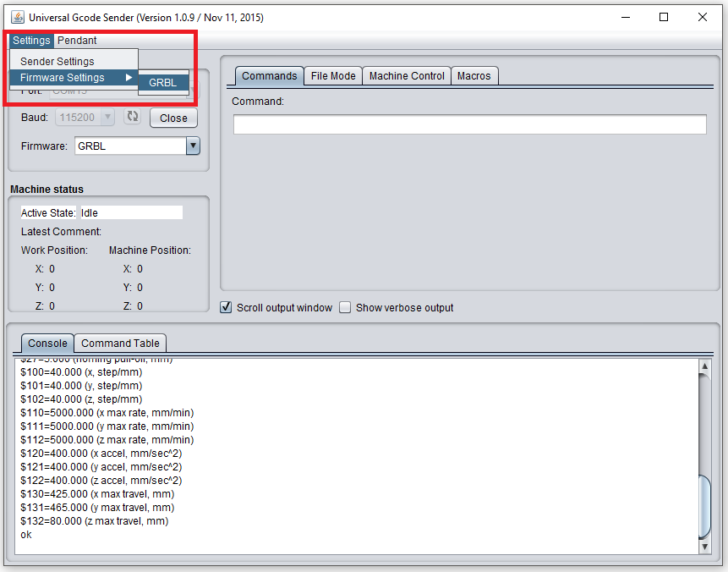The image size is (728, 572).
Task: Click the $120=400.000 x accel line
Action: 101,453
